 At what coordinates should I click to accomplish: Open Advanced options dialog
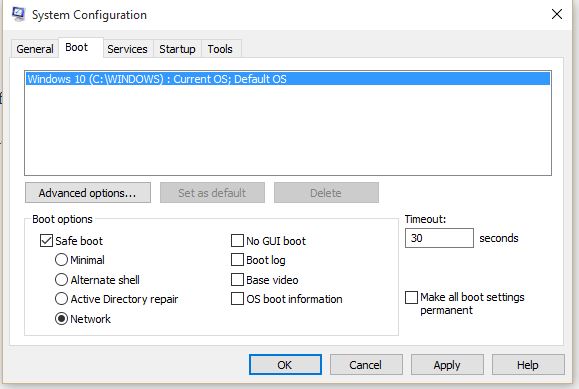coord(88,192)
